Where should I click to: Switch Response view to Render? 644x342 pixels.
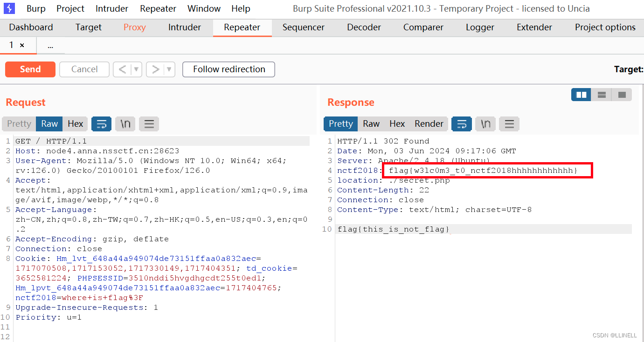tap(429, 123)
